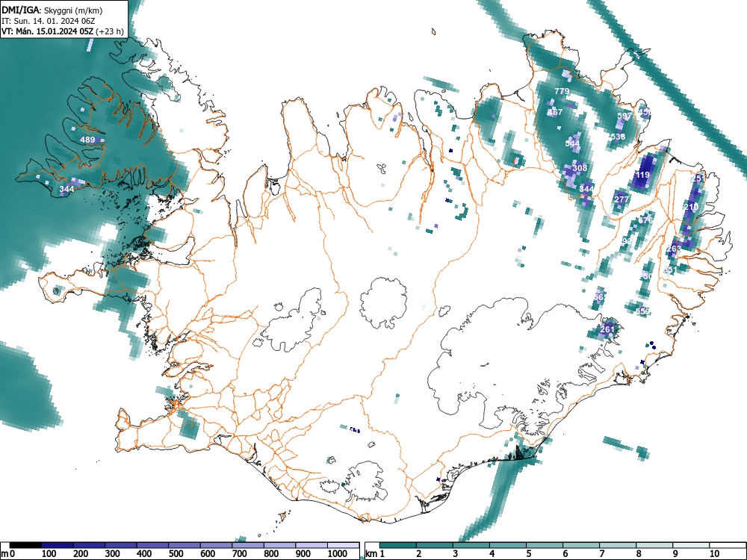Click the 400–500 m purple legend swatch
The height and width of the screenshot is (560, 747).
click(x=153, y=545)
